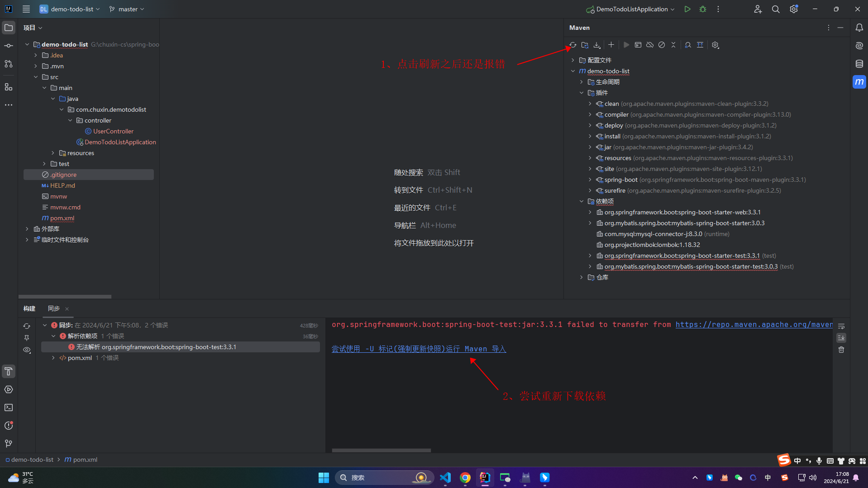Open master branch dropdown
Viewport: 868px width, 488px height.
tap(127, 9)
